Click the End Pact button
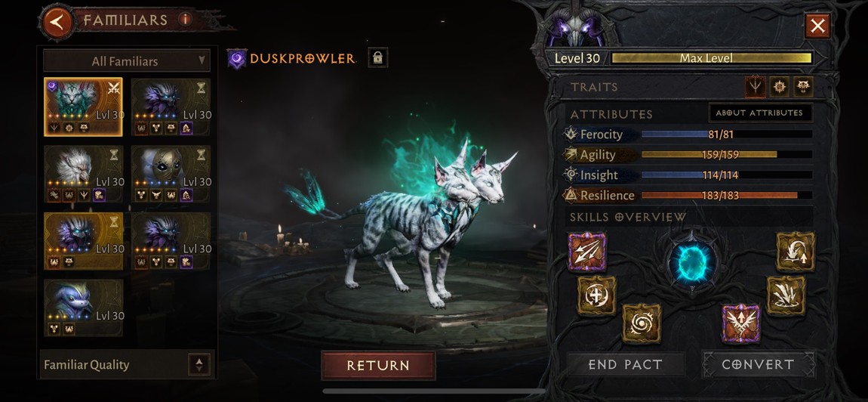The width and height of the screenshot is (868, 402). [x=625, y=364]
